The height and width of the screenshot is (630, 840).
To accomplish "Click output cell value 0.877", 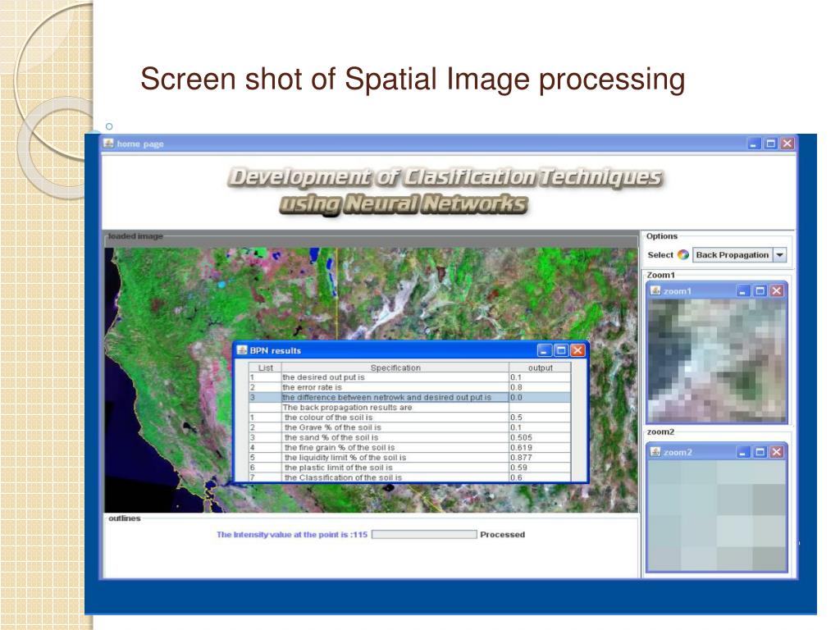I will click(540, 458).
